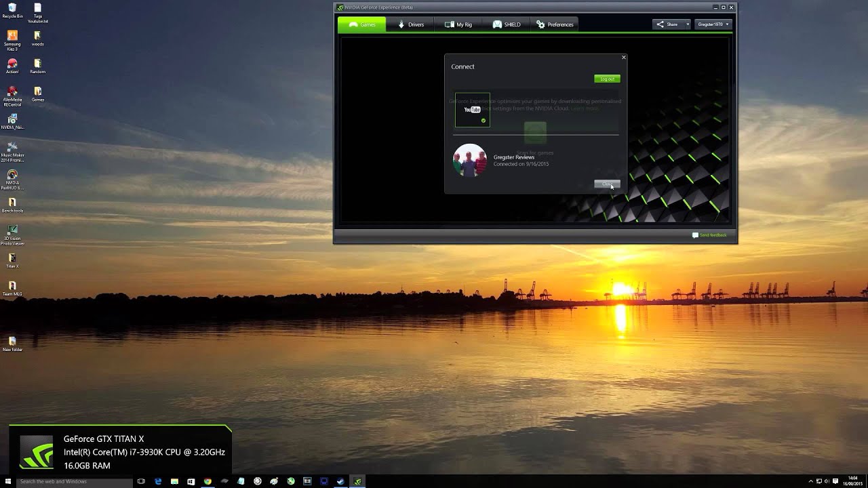The image size is (868, 488).
Task: Open the Windows Start menu
Action: [9, 481]
